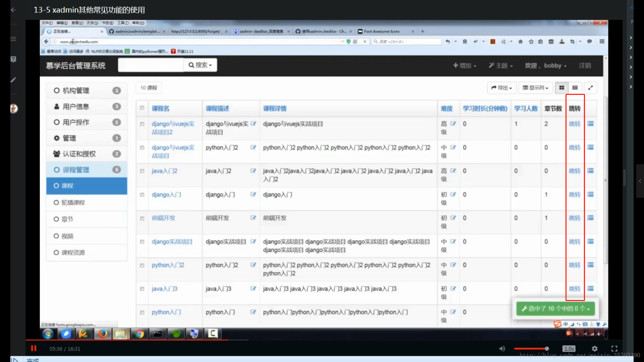This screenshot has height=362, width=644.
Task: Collapse 课程管理 menu group
Action: 87,170
